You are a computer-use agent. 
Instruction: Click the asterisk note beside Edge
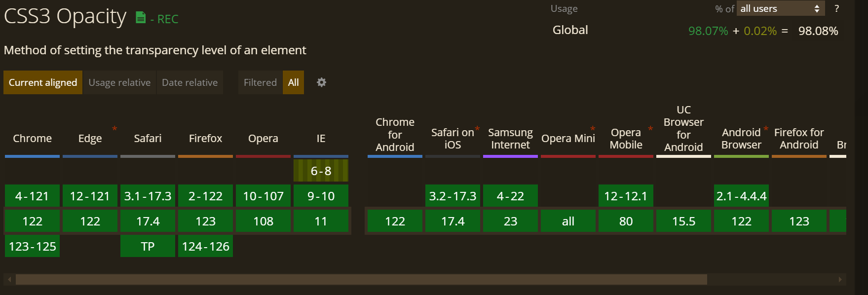pos(114,129)
